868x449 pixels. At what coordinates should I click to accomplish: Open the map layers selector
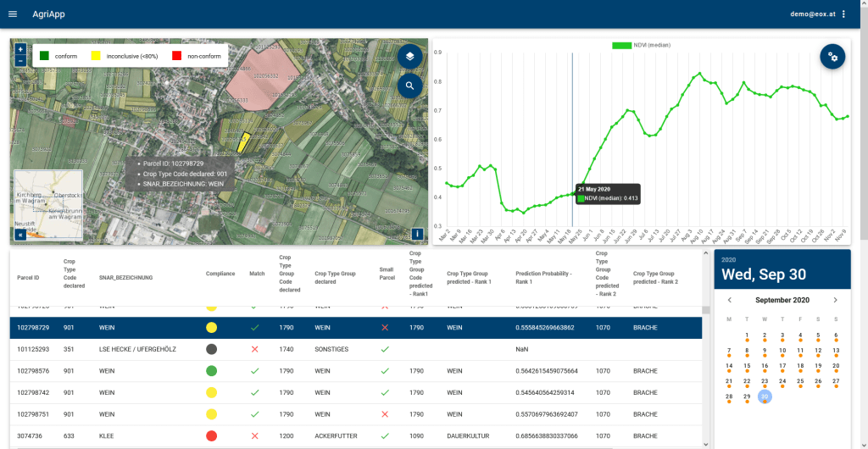(409, 57)
